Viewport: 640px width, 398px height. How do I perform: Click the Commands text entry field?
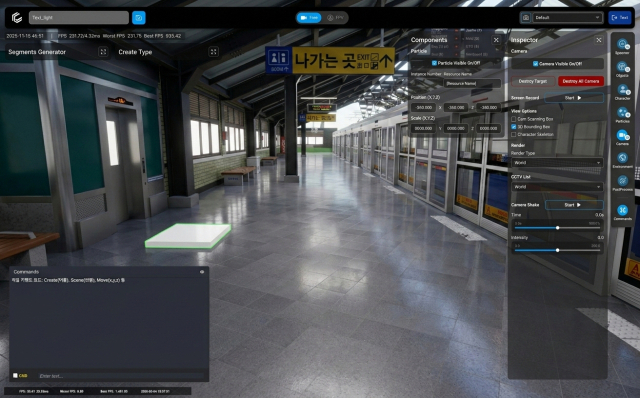click(121, 376)
